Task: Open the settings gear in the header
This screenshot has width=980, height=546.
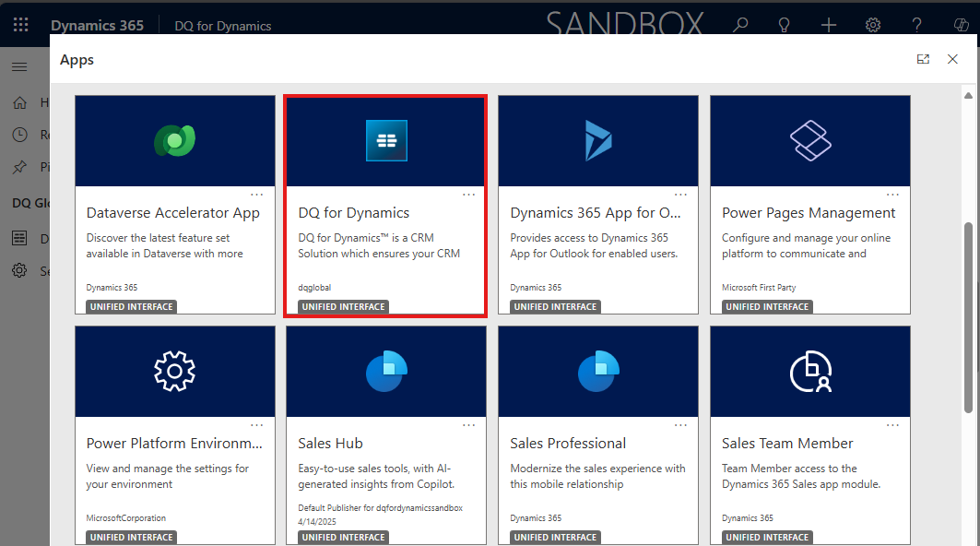Action: click(873, 25)
